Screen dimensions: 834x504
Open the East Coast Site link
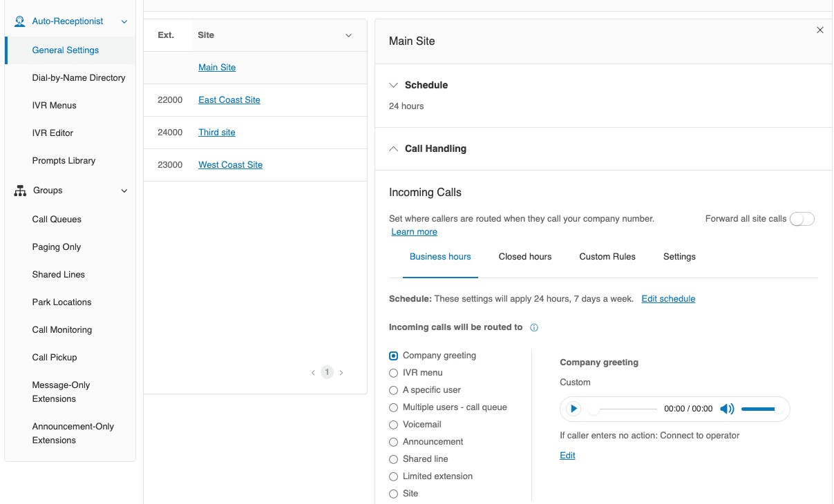pyautogui.click(x=229, y=100)
